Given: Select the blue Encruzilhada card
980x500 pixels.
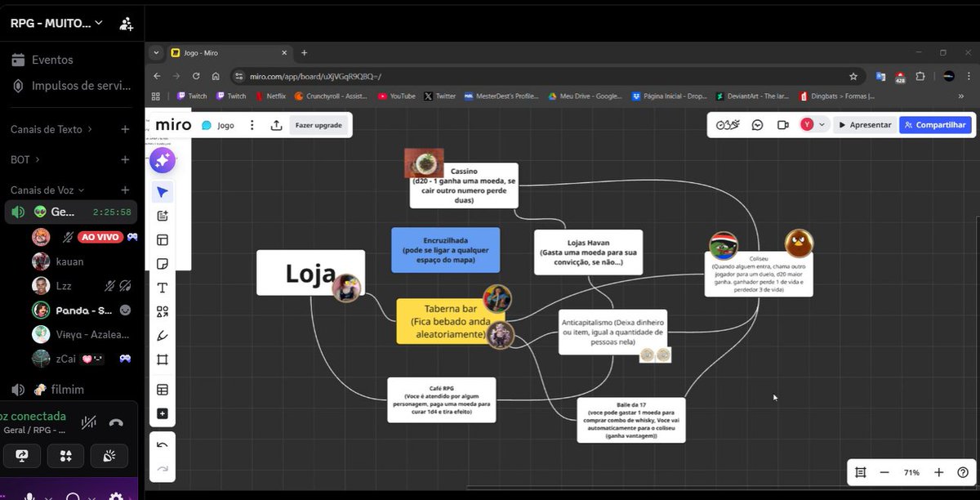Looking at the screenshot, I should point(445,250).
